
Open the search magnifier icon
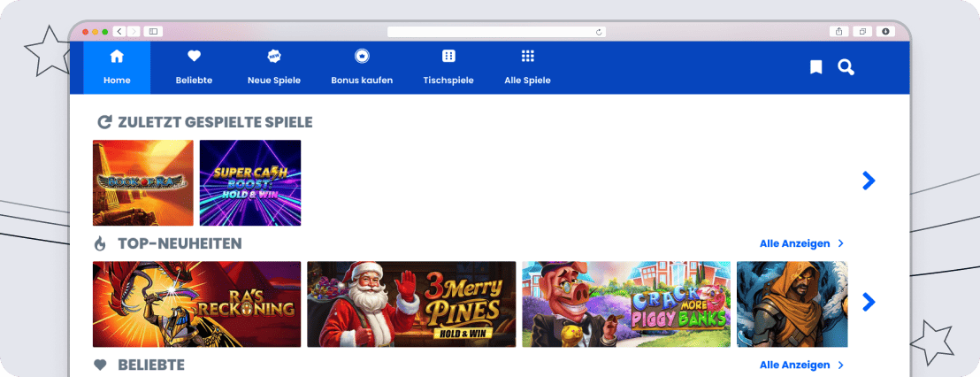[846, 67]
